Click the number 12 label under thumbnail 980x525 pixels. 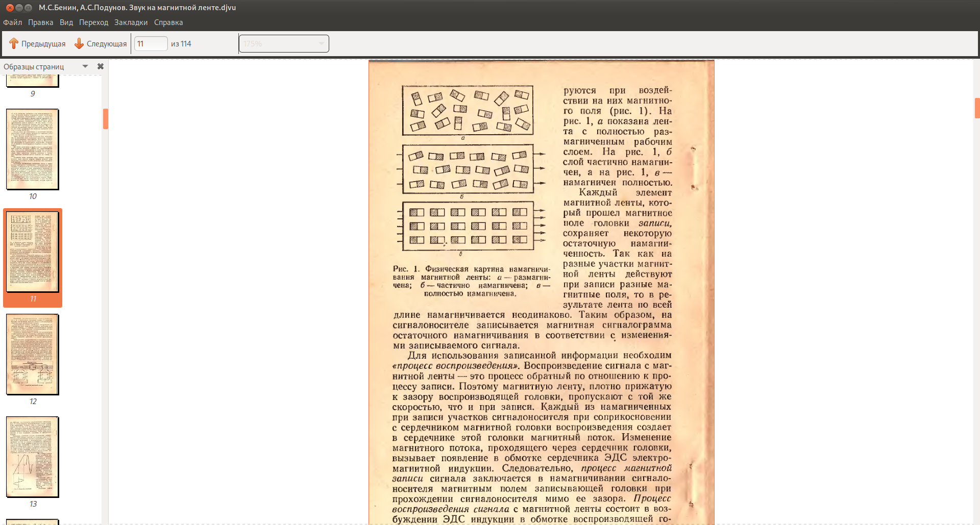point(33,402)
